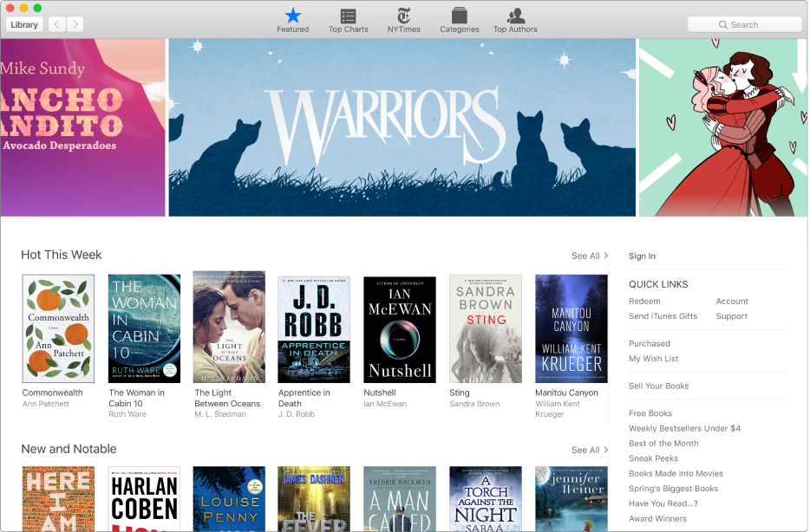View the Top Authors section
This screenshot has width=810, height=532.
[514, 17]
